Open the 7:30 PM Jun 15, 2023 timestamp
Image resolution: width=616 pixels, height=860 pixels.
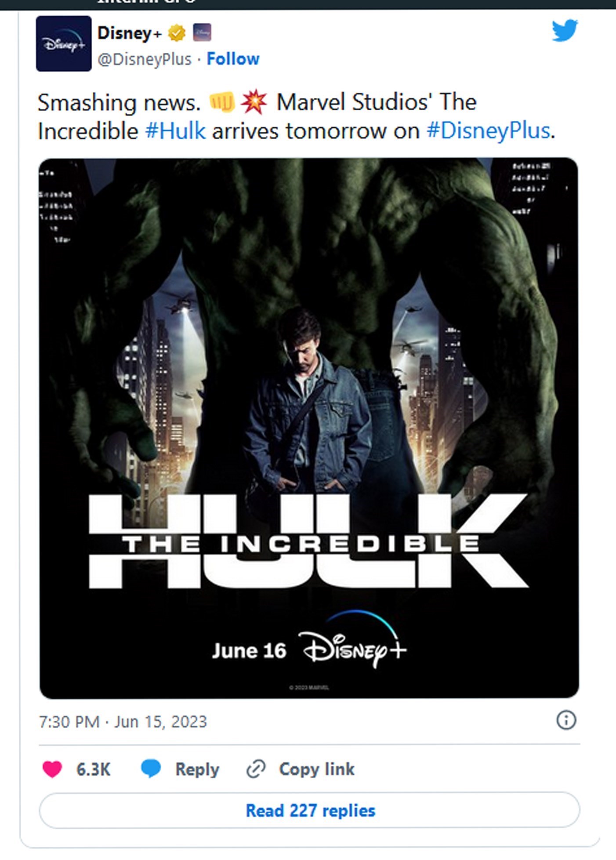tap(123, 722)
